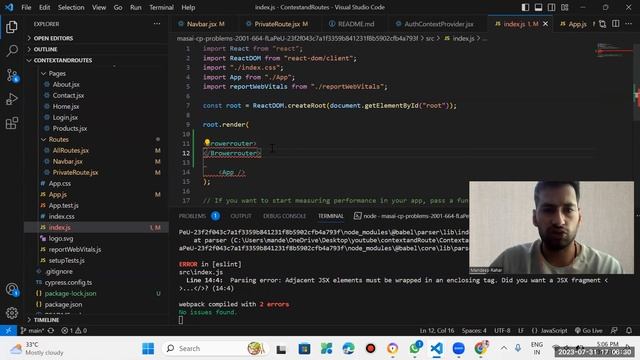Expand the Open Editors section
Screen dimensions: 640x360
coord(53,38)
